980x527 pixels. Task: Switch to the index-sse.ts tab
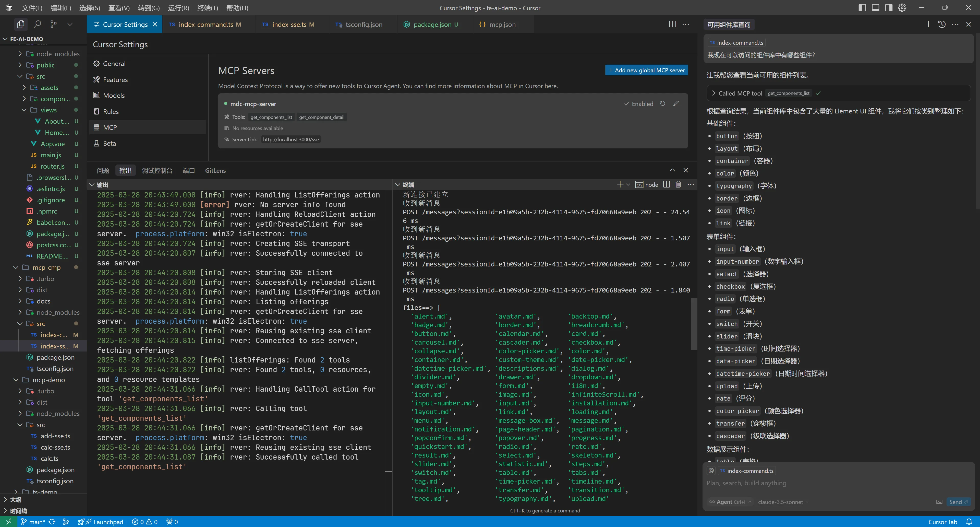point(289,24)
